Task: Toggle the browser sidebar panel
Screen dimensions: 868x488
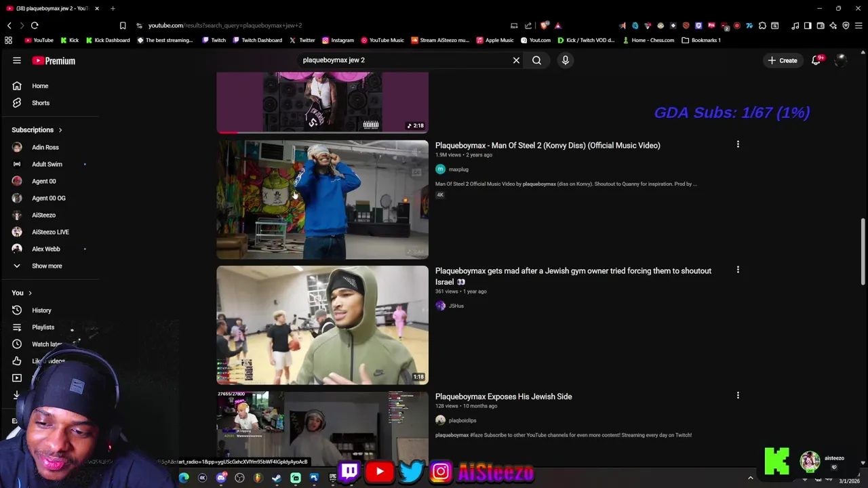Action: (x=808, y=26)
